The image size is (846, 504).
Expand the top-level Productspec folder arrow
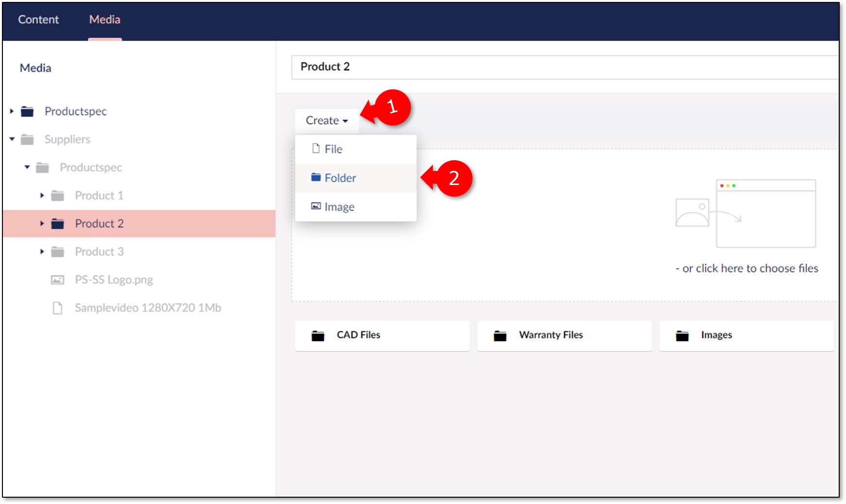click(x=12, y=111)
